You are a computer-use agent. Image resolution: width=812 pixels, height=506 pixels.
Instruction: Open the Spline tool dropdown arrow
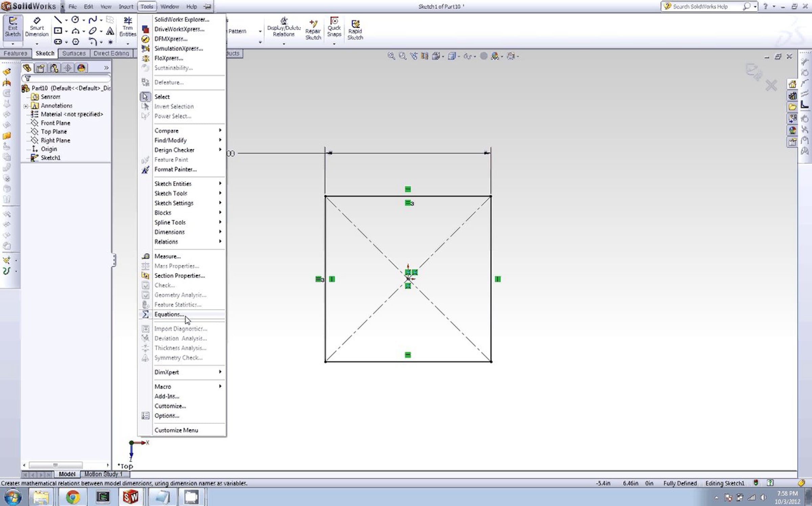pyautogui.click(x=101, y=20)
